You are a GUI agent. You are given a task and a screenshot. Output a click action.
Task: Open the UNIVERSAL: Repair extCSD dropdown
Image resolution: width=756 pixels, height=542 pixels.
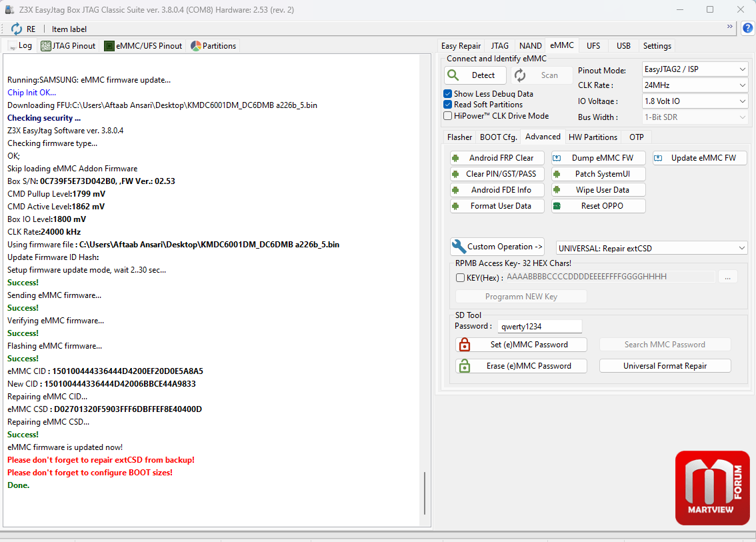pyautogui.click(x=651, y=249)
